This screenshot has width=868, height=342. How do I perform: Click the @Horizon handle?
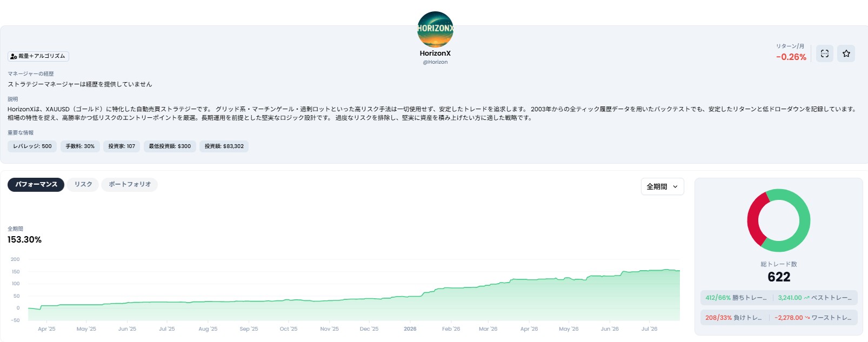[435, 62]
